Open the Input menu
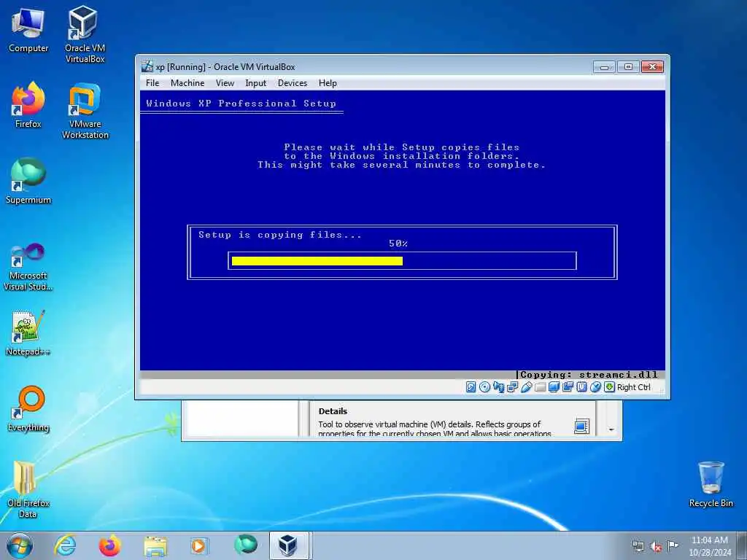 (256, 83)
